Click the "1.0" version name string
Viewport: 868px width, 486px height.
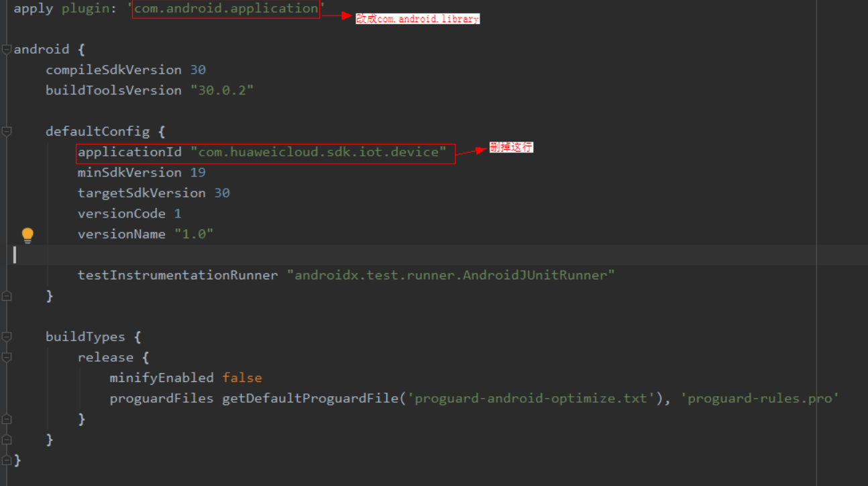194,234
